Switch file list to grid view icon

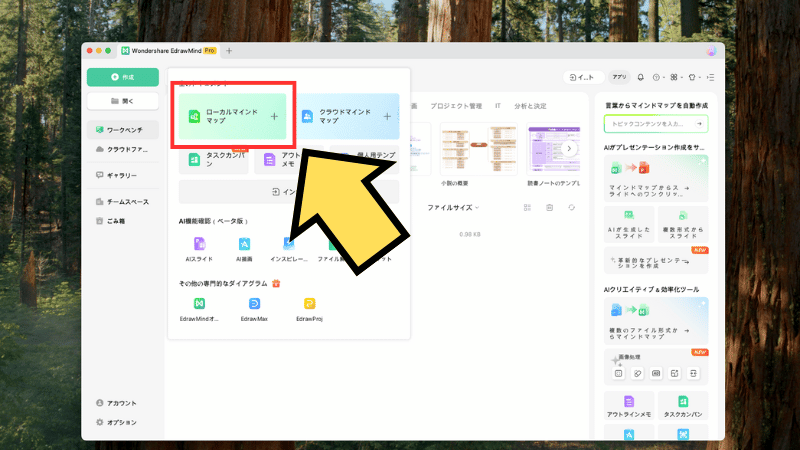tap(528, 208)
